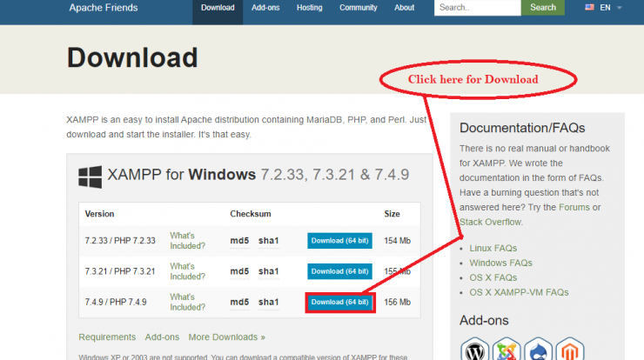The width and height of the screenshot is (644, 360).
Task: Click the Checksum column header
Action: [250, 214]
